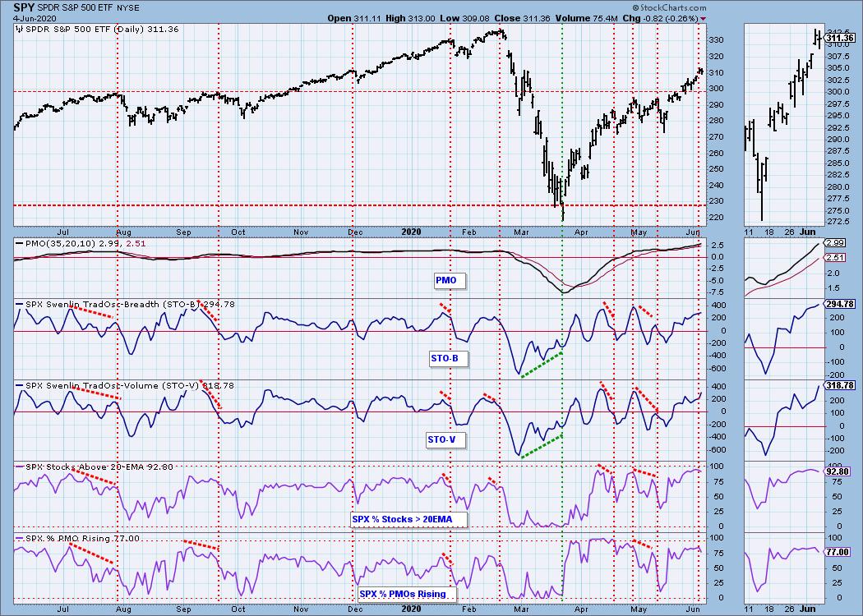The height and width of the screenshot is (616, 863).
Task: Select the Open 311.11 value
Action: (353, 18)
